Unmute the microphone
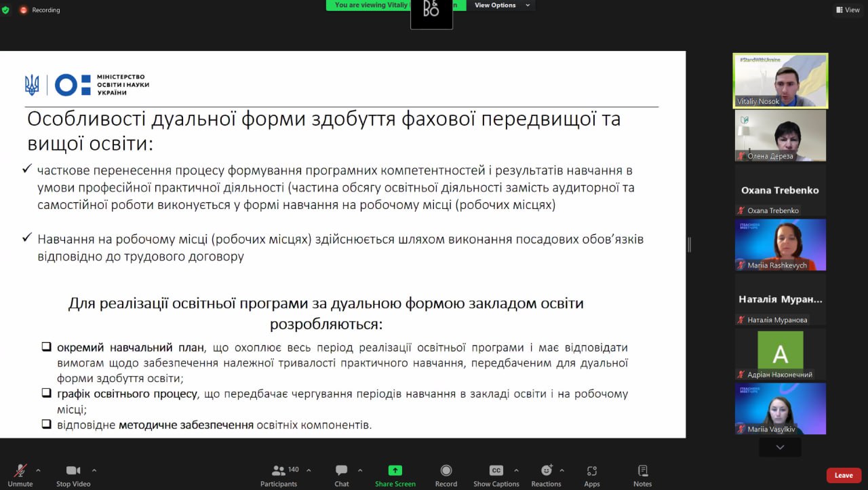The width and height of the screenshot is (868, 490). click(20, 475)
